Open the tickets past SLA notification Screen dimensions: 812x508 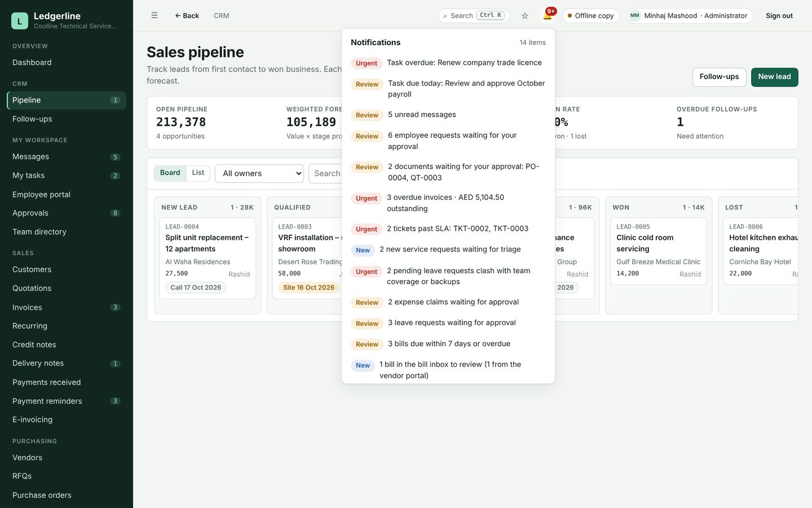[448, 229]
